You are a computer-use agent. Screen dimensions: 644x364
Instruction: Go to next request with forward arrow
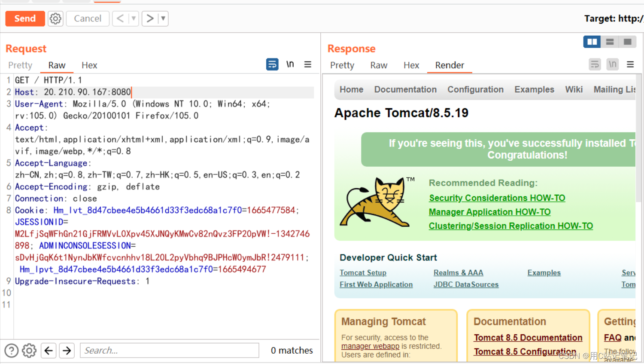click(x=149, y=18)
